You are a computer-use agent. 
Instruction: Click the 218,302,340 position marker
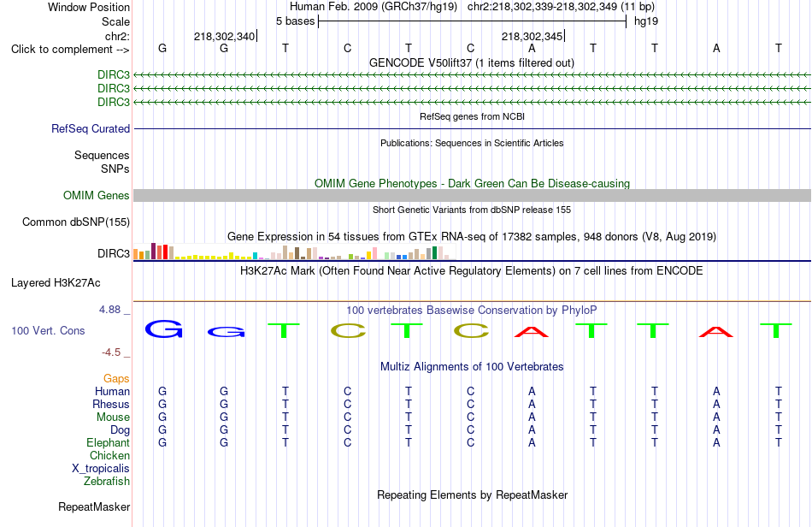coord(225,36)
